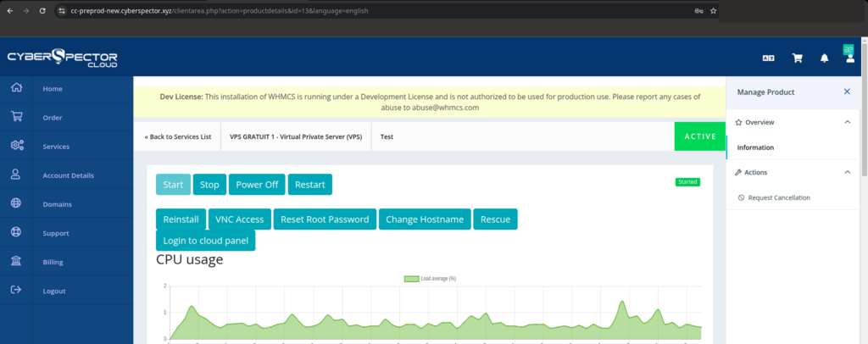Open the notifications bell icon
The width and height of the screenshot is (868, 344).
[824, 58]
